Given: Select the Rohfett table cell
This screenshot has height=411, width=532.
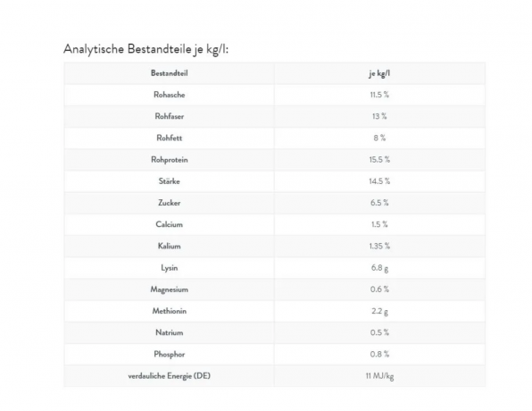Looking at the screenshot, I should (170, 138).
